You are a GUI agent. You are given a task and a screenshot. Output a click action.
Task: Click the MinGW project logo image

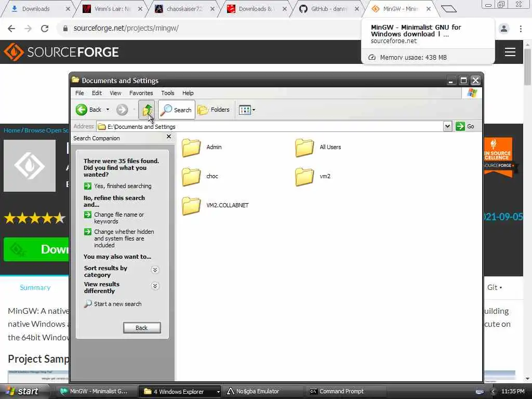click(x=30, y=166)
